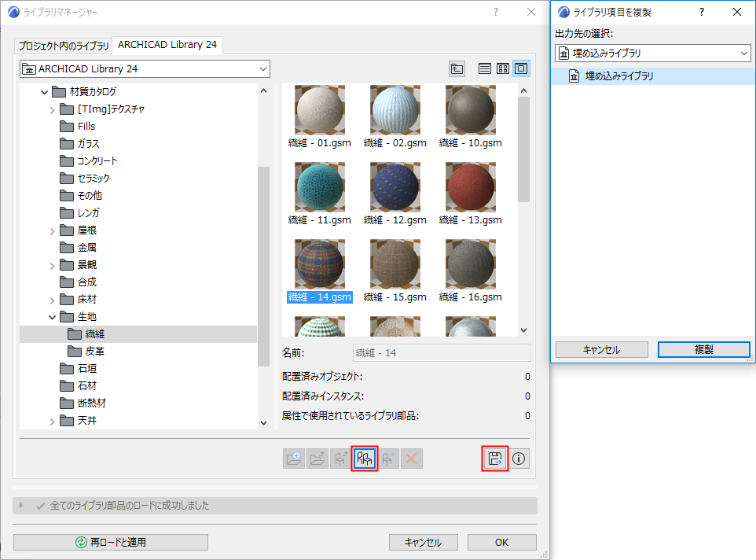
Task: Click the duplicate library item icon
Action: pyautogui.click(x=365, y=459)
